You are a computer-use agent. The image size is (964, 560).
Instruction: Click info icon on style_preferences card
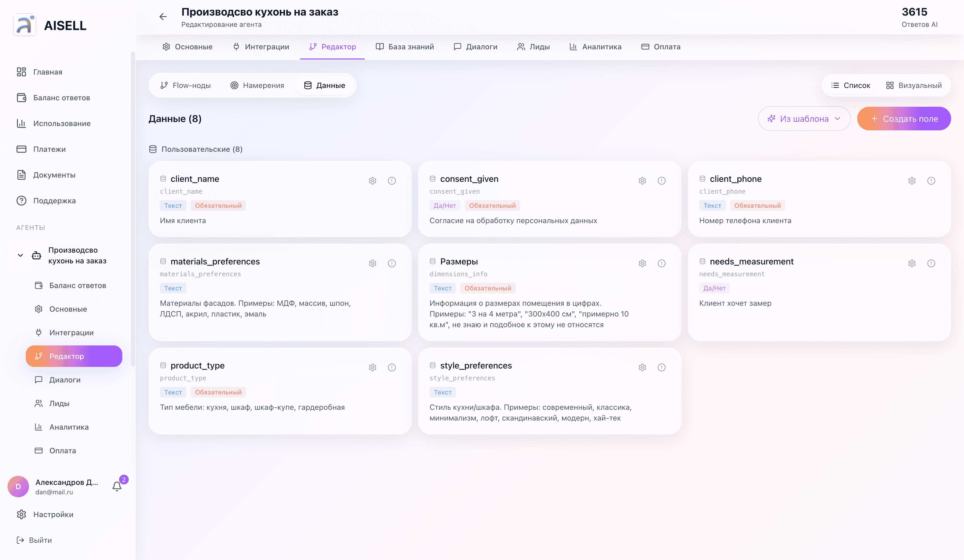tap(661, 367)
